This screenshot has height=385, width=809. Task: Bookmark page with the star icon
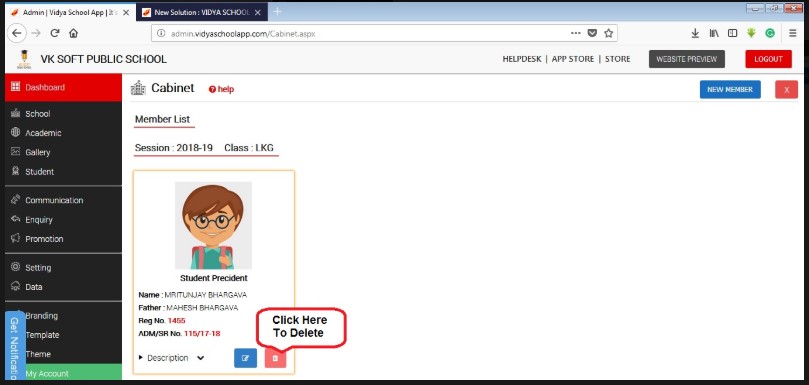click(608, 33)
